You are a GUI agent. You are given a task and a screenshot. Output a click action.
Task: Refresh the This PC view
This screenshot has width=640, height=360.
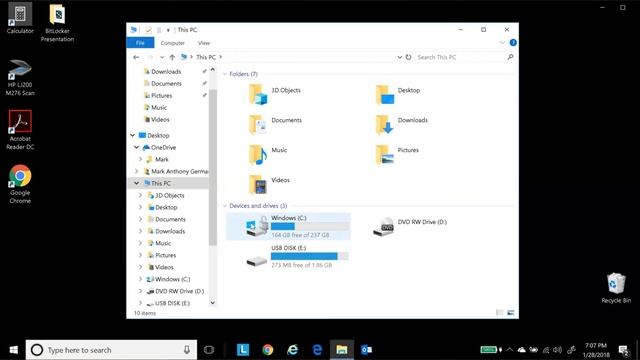408,57
